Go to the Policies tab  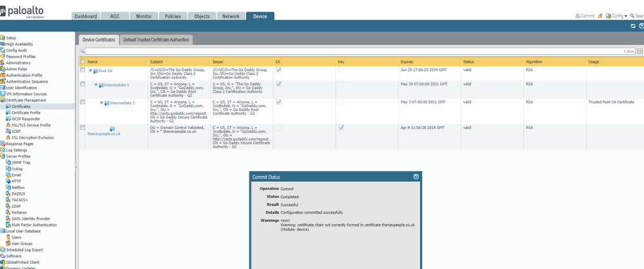tap(173, 16)
